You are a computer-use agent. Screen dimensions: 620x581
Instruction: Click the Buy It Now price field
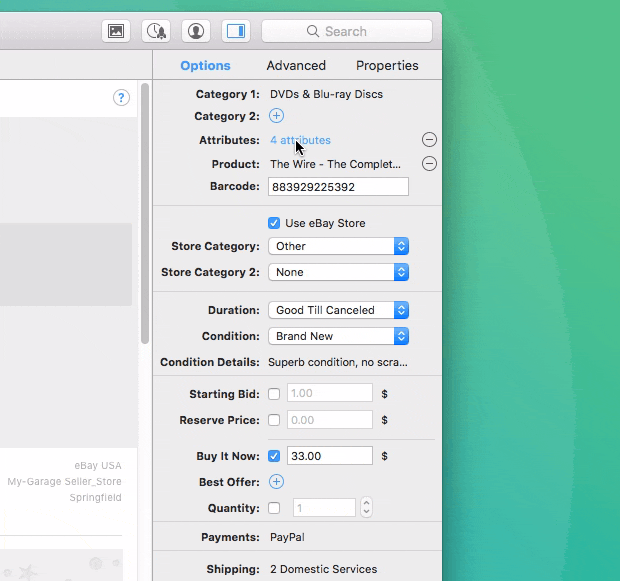330,456
